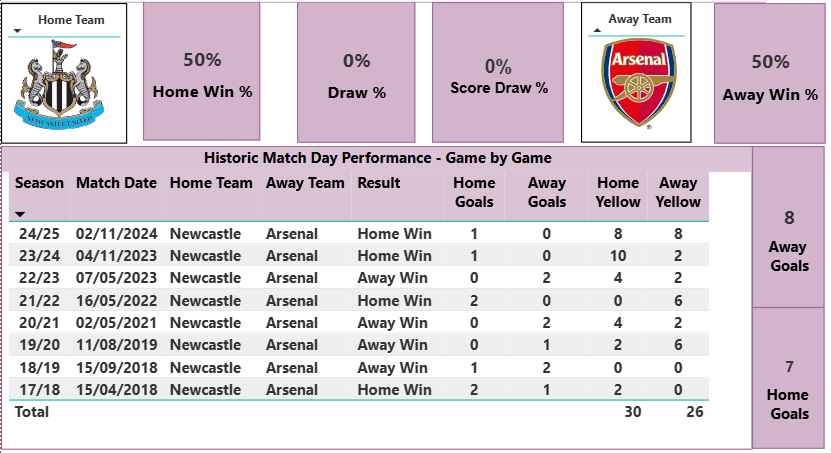The image size is (831, 453).
Task: Sort by Match Date column header
Action: click(116, 183)
